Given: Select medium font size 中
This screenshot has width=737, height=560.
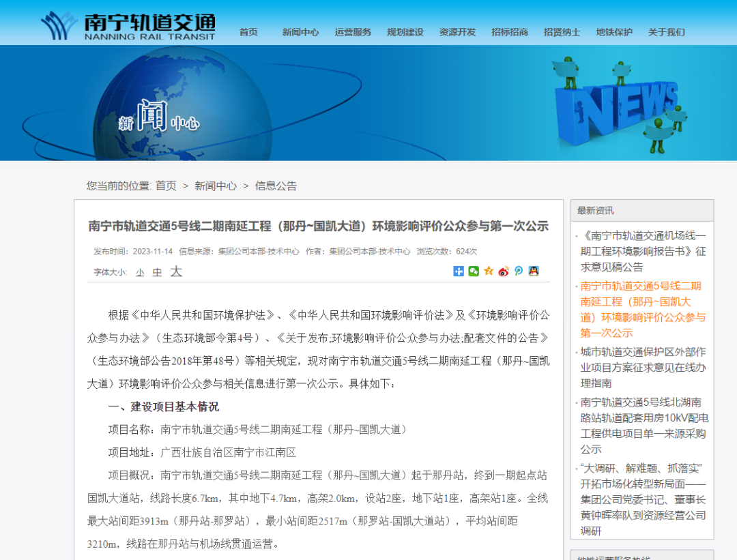Looking at the screenshot, I should click(157, 271).
